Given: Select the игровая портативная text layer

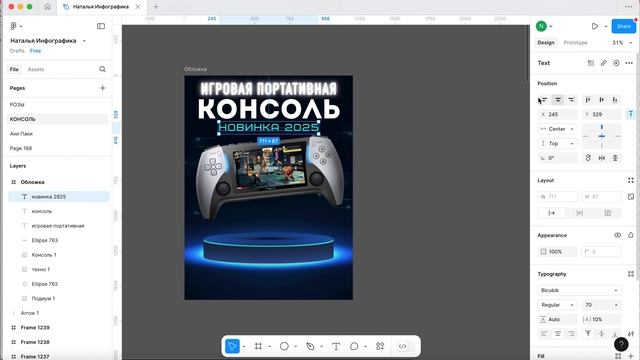Looking at the screenshot, I should click(58, 226).
